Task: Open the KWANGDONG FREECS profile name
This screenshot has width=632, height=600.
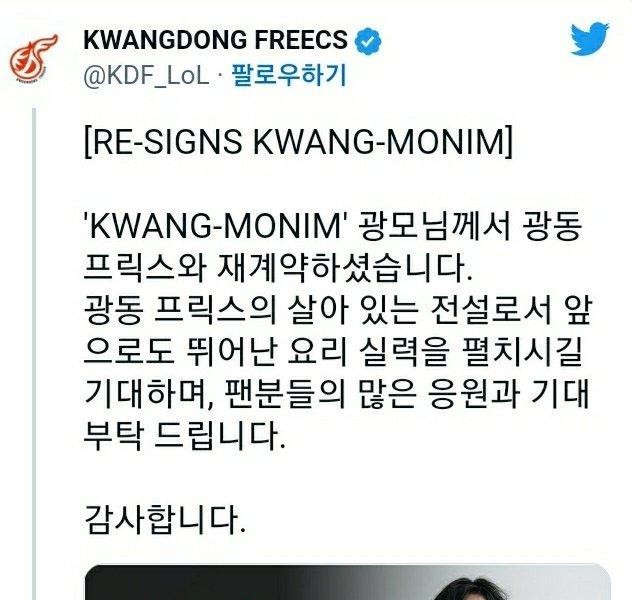Action: [215, 40]
